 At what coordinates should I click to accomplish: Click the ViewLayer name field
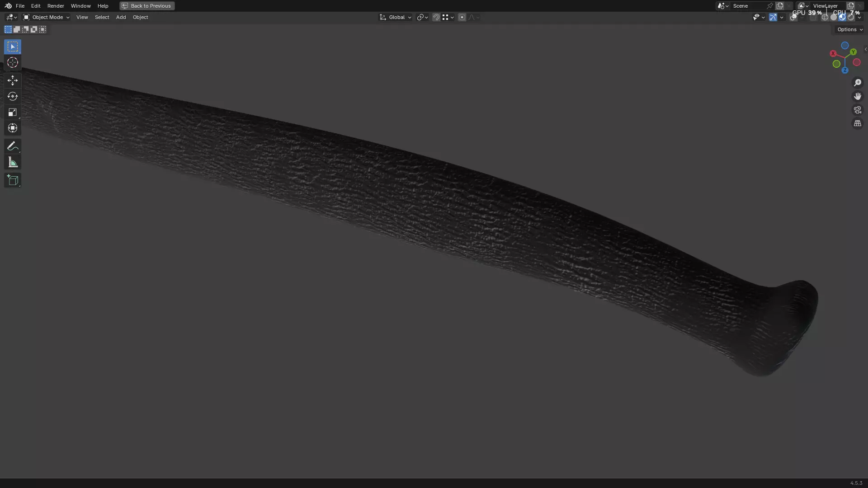pos(828,6)
